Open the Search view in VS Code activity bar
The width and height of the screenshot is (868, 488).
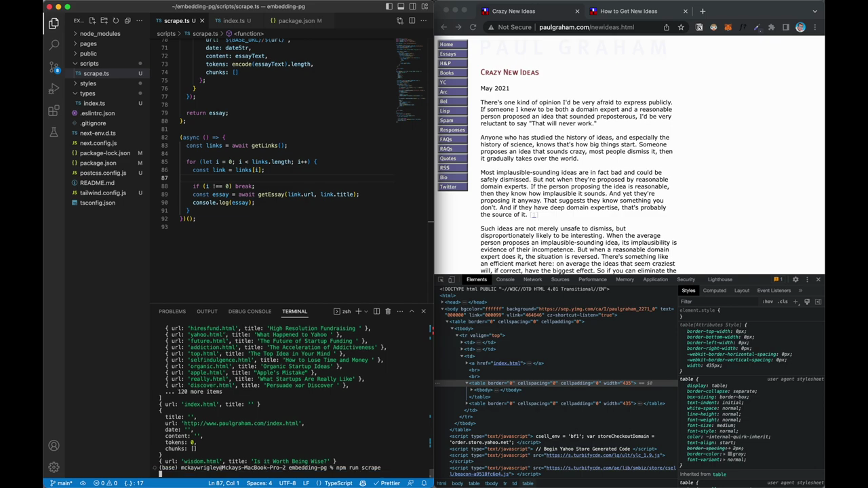click(x=54, y=45)
